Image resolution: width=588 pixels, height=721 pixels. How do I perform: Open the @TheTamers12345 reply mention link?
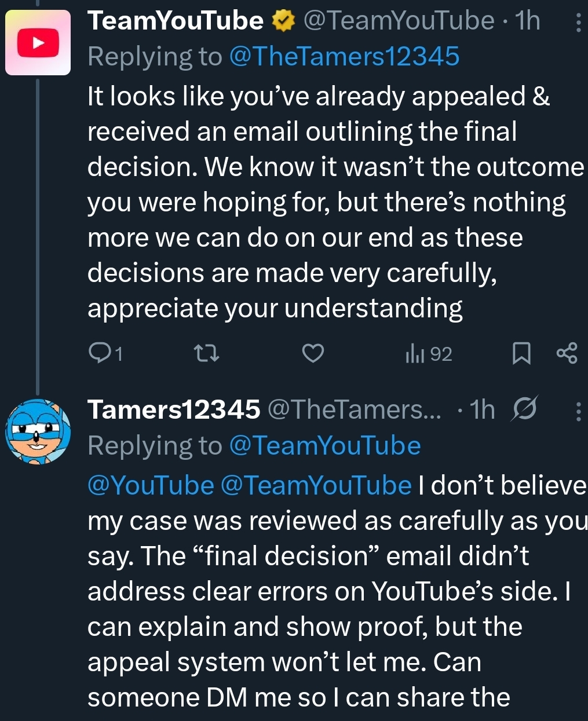coord(344,56)
